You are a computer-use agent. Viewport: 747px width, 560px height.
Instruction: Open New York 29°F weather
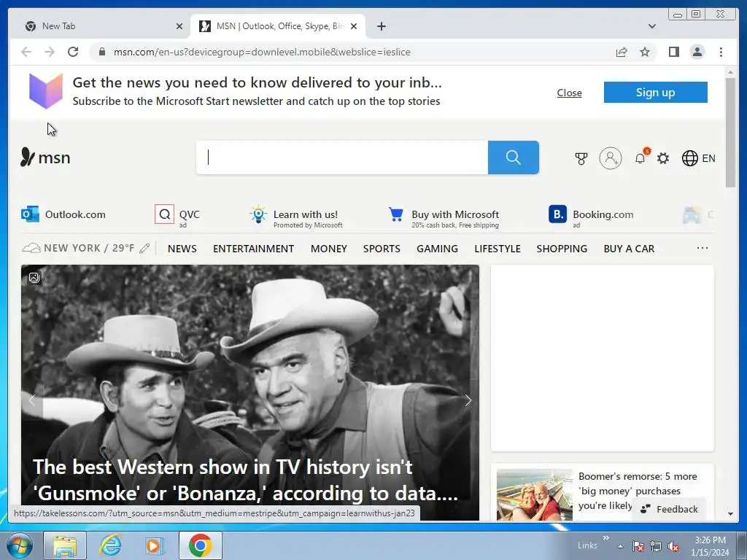pos(79,248)
